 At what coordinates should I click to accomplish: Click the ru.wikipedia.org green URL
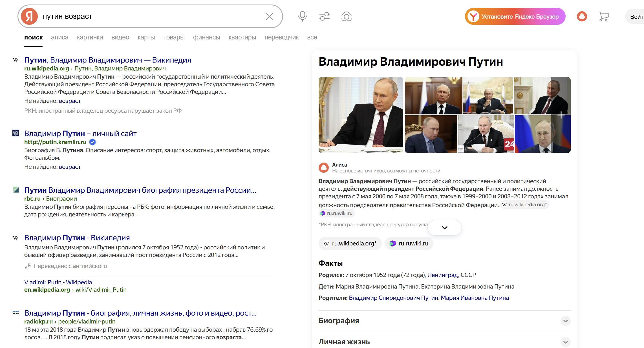pos(47,68)
